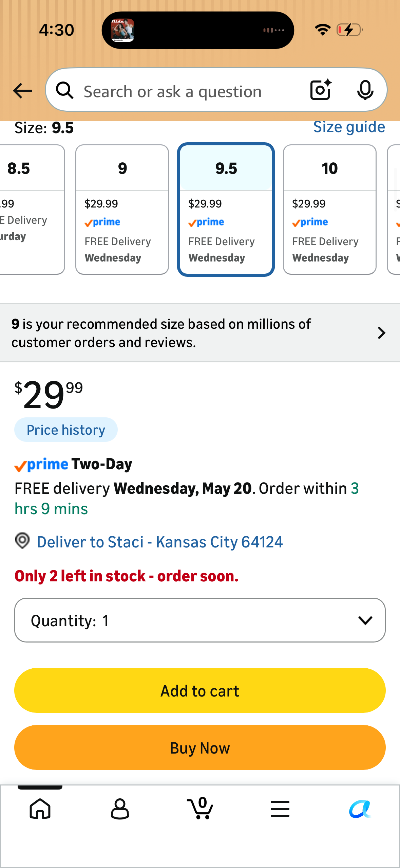Expand the recommended size banner chevron
This screenshot has height=868, width=400.
[x=382, y=333]
